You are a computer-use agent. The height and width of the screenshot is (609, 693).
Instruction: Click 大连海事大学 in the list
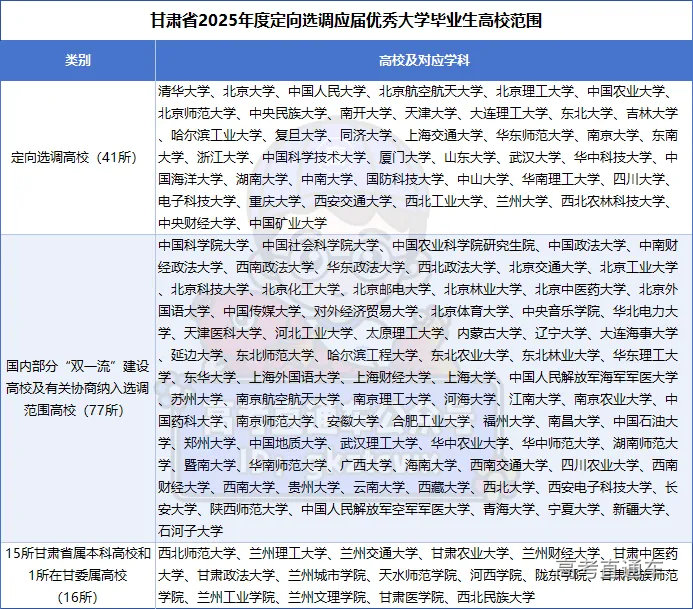639,333
